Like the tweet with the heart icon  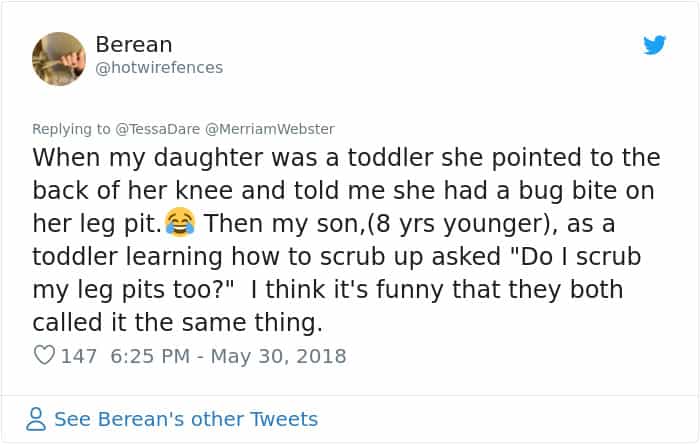coord(44,355)
